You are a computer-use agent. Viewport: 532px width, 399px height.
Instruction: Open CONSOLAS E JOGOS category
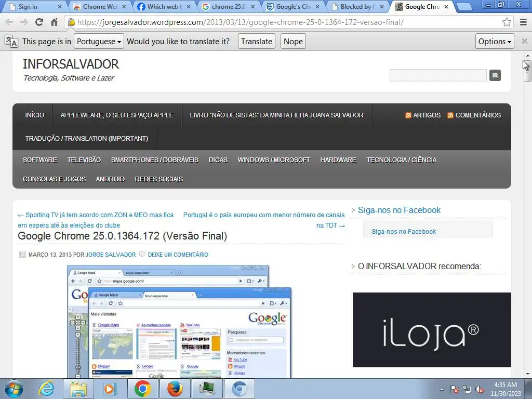click(x=54, y=179)
